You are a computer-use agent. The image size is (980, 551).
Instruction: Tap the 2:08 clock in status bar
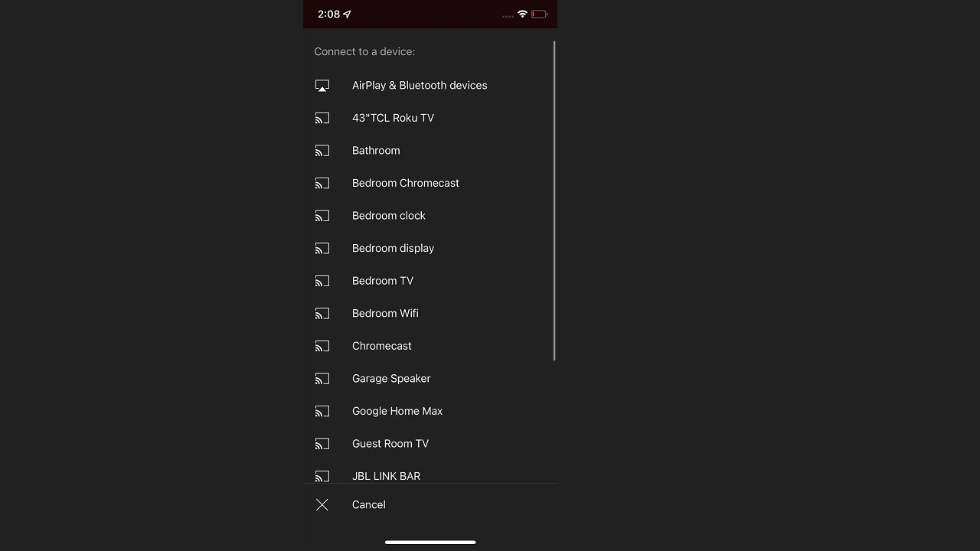328,14
